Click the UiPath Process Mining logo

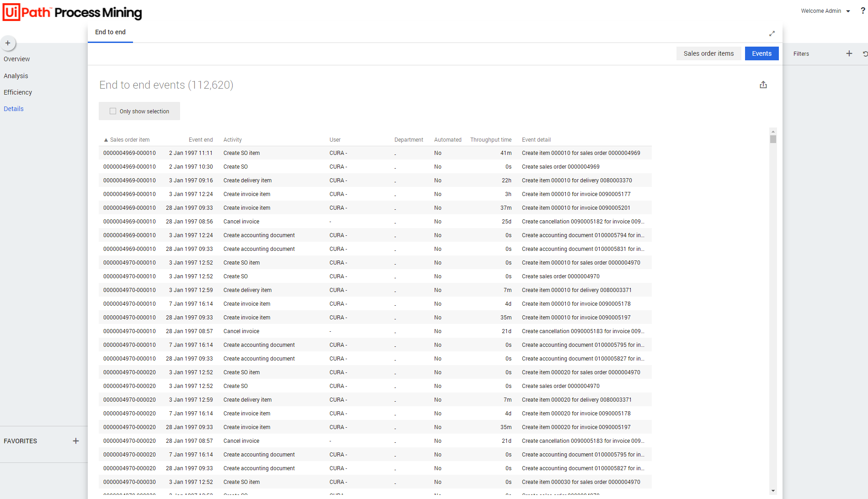72,12
